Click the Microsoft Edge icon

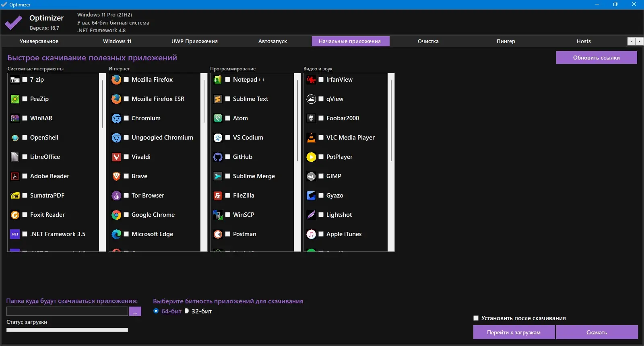116,234
